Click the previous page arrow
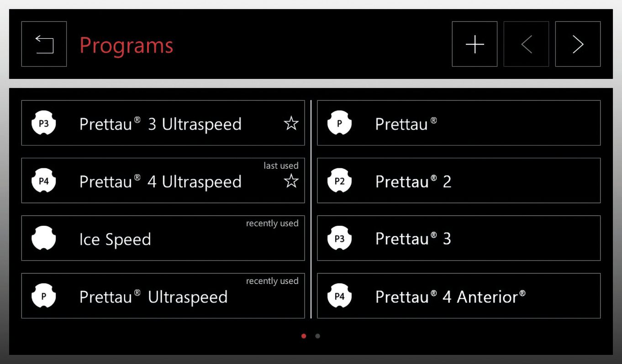Image resolution: width=622 pixels, height=364 pixels. pos(526,44)
